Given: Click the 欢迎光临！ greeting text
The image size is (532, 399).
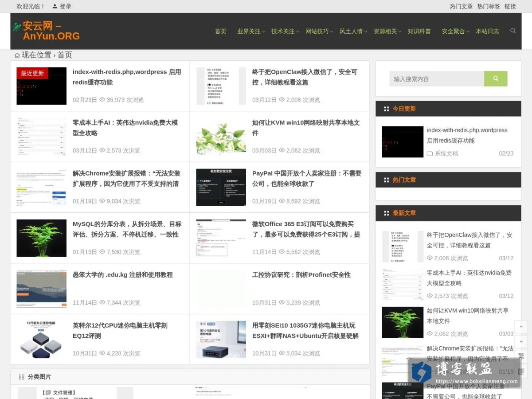Looking at the screenshot, I should click(x=31, y=6).
